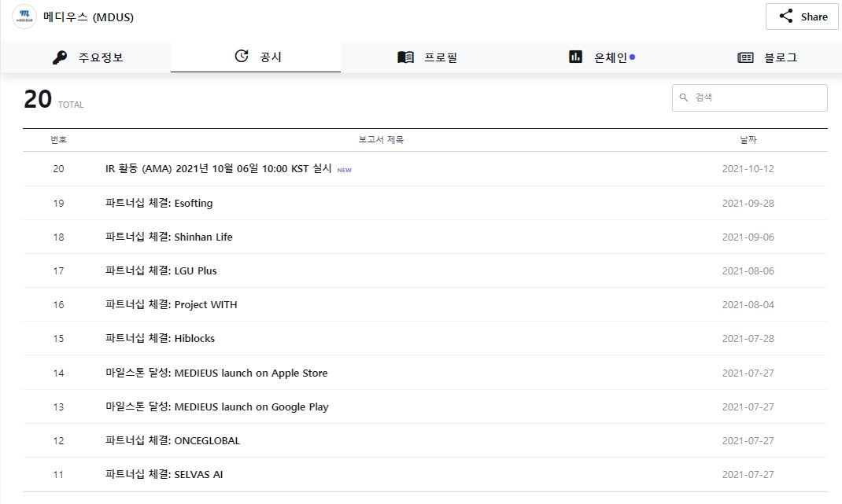Image resolution: width=842 pixels, height=504 pixels.
Task: Click row number 12
Action: pos(58,440)
